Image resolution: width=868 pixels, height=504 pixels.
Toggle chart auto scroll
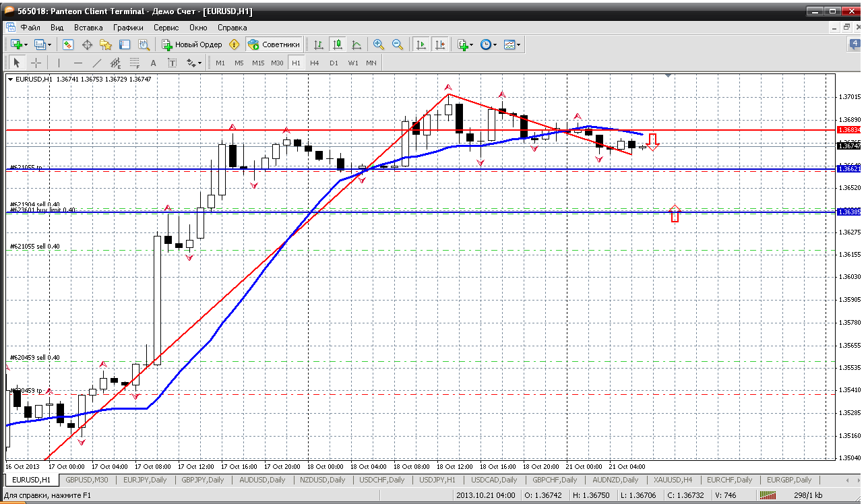click(x=421, y=44)
